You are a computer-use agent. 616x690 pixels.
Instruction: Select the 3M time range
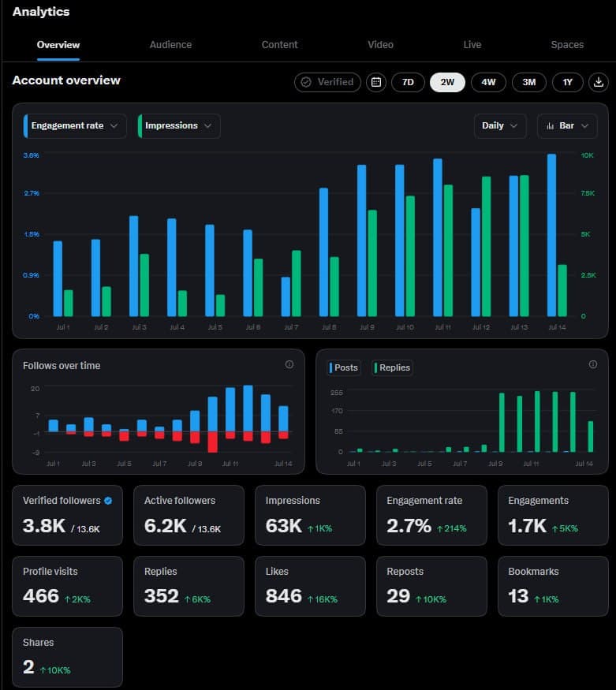(529, 82)
